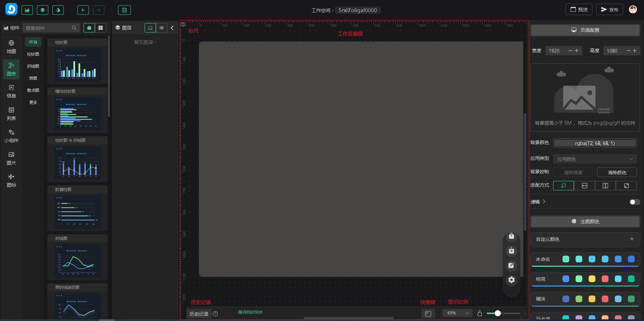Select the 折线图 chart filter
Viewport: 644px width, 321px height.
pyautogui.click(x=33, y=66)
